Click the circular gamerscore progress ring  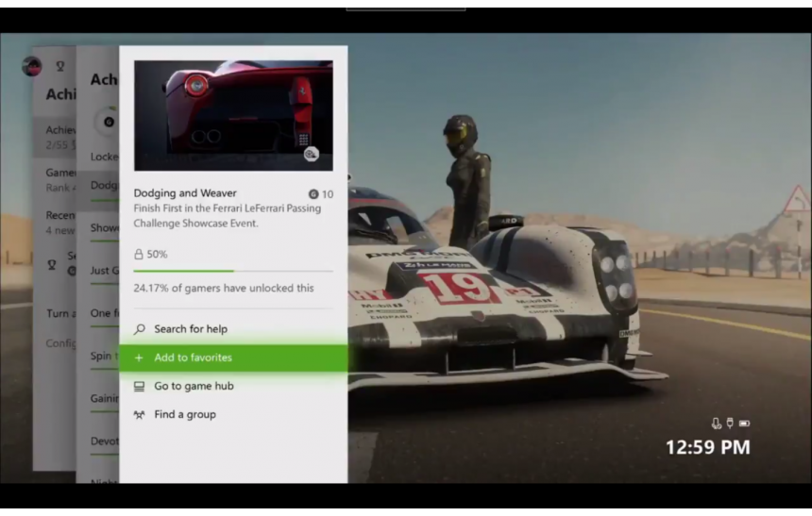tap(108, 122)
